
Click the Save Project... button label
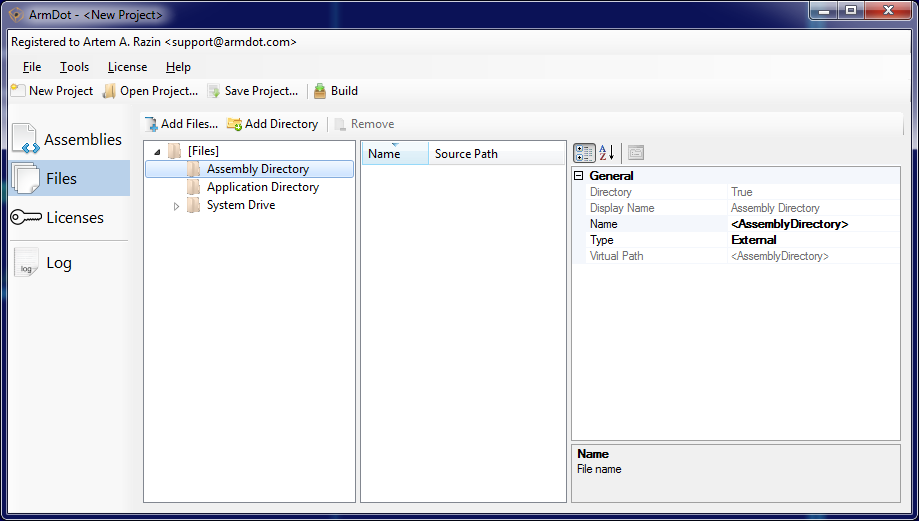click(x=261, y=91)
